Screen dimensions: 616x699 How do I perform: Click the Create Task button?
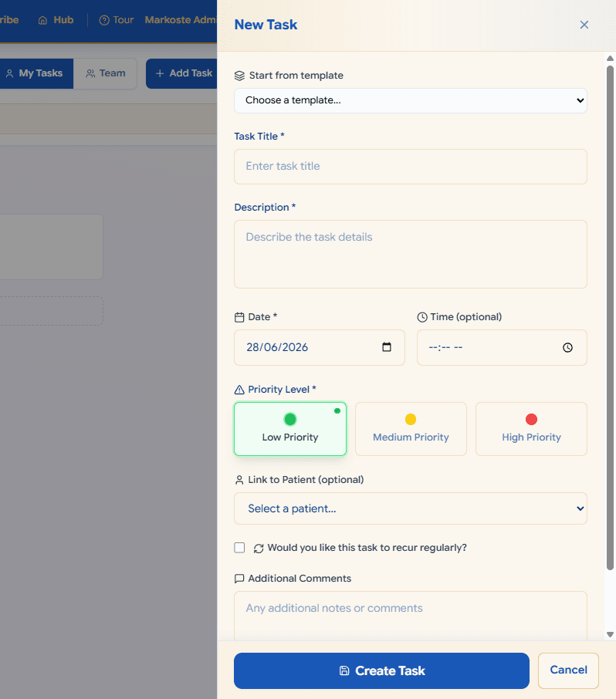(381, 670)
